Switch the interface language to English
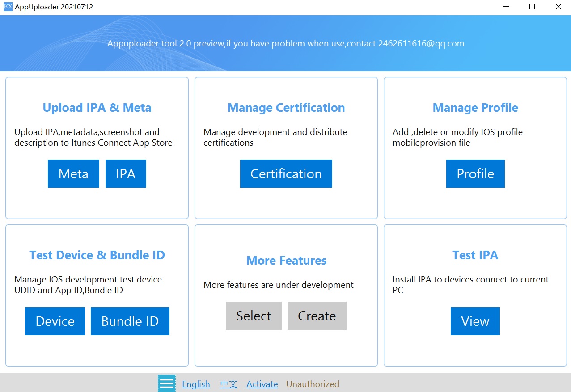 click(x=196, y=384)
